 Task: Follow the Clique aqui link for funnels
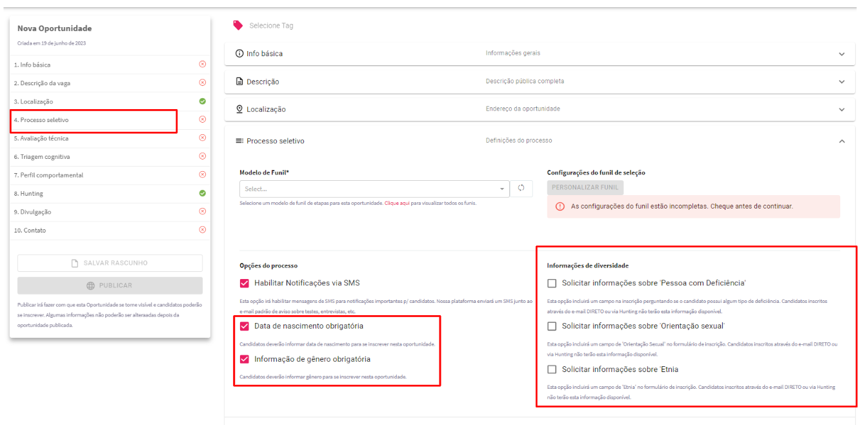[x=397, y=203]
